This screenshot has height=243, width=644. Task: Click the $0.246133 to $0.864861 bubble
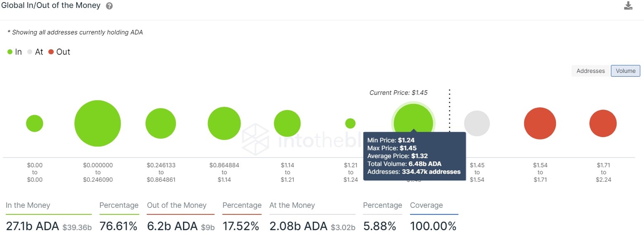(161, 123)
